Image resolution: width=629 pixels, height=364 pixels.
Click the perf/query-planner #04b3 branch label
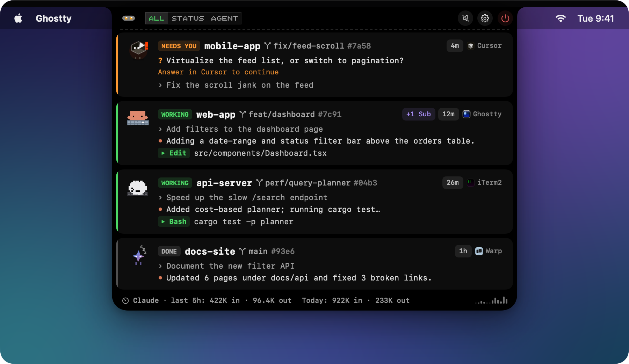[321, 183]
